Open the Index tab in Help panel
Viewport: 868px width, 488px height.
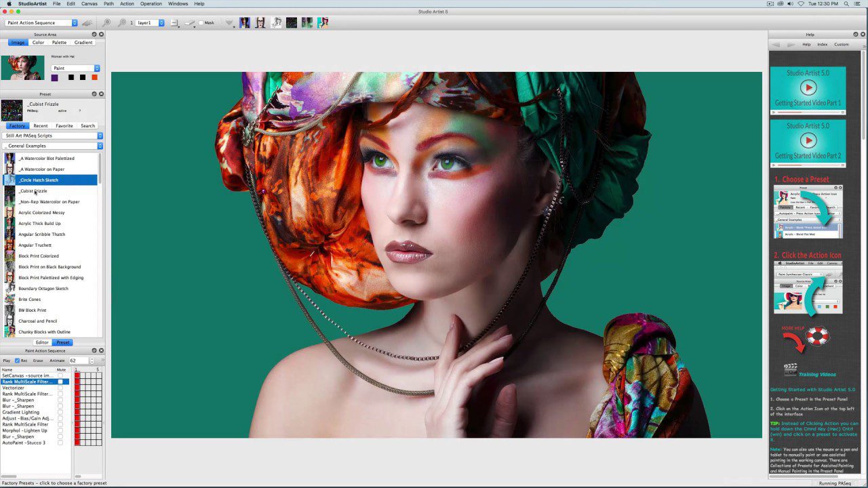[822, 45]
